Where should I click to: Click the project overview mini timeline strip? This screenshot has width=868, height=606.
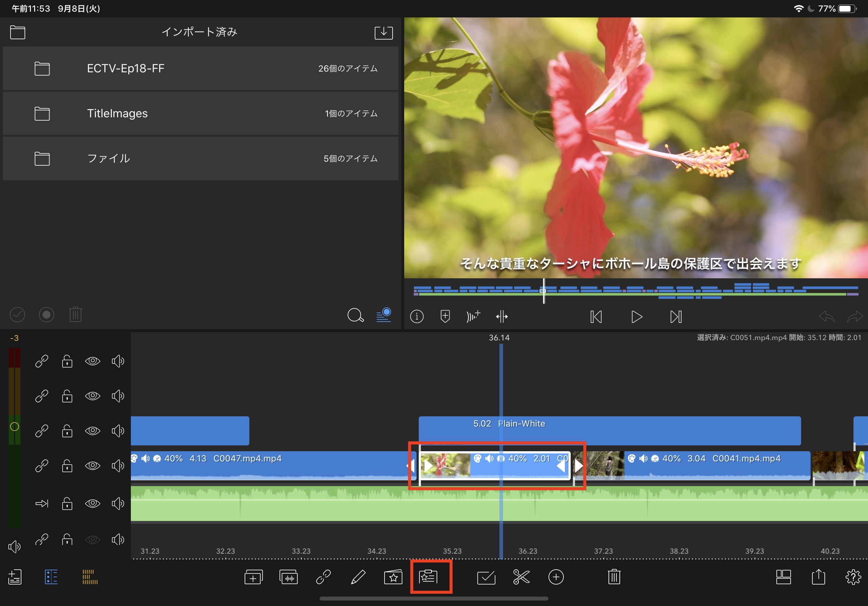(x=635, y=291)
